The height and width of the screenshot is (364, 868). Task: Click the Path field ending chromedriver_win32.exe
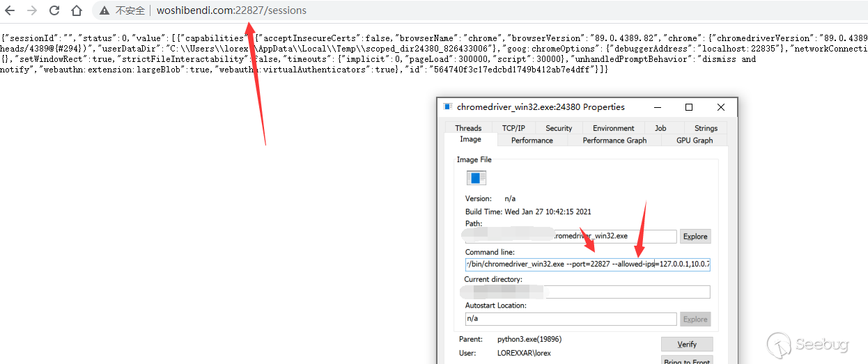(x=571, y=237)
